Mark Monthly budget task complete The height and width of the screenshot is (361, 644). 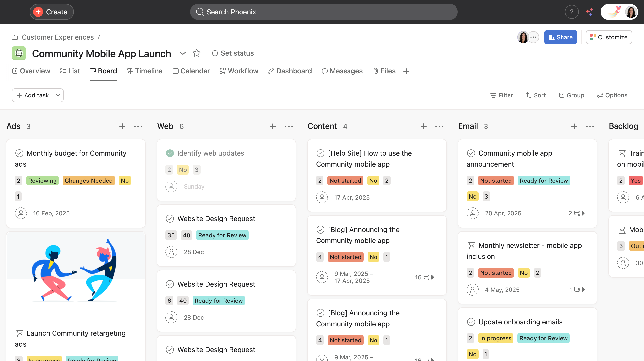coord(19,153)
